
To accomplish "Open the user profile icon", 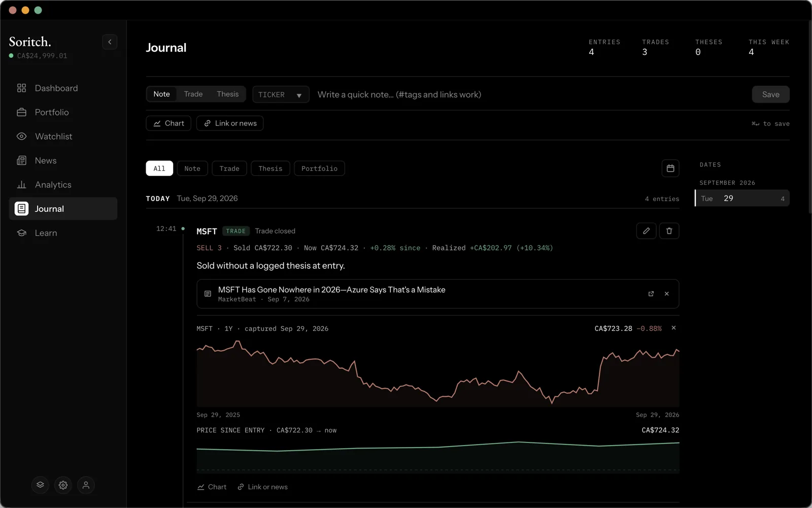I will point(86,485).
